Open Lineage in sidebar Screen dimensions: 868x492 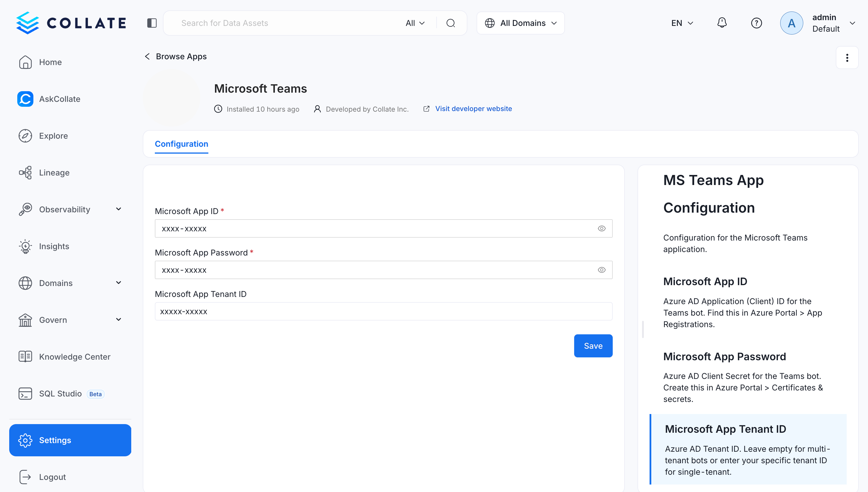(x=70, y=173)
